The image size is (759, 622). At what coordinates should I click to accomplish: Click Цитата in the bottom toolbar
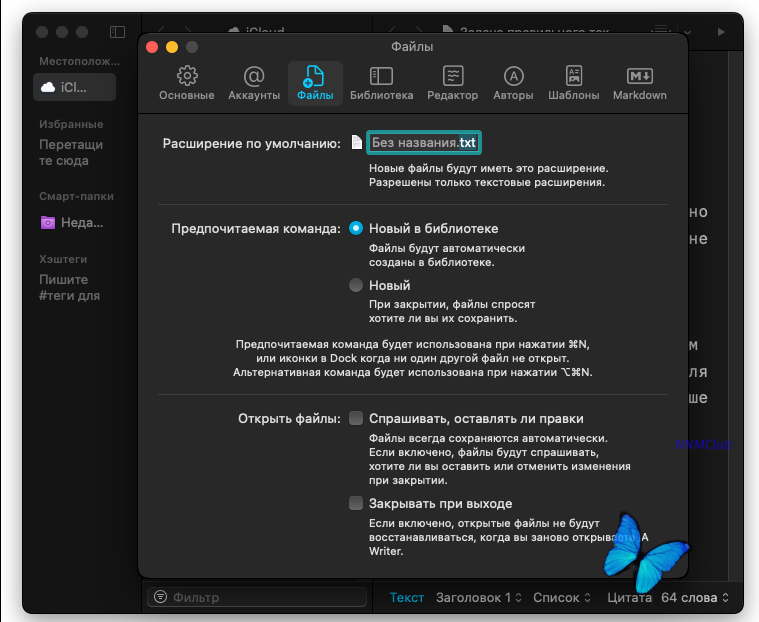coord(629,598)
